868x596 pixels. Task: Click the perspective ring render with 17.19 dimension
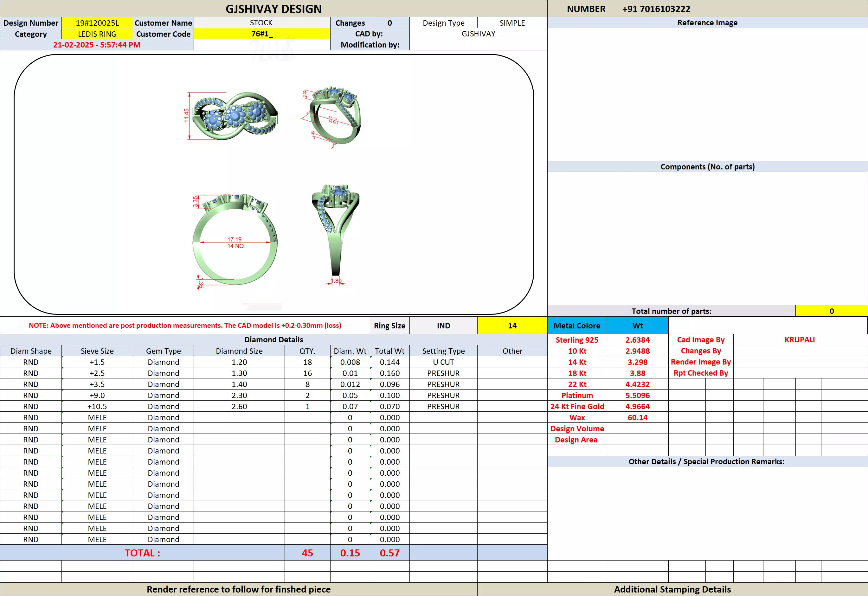[334, 116]
